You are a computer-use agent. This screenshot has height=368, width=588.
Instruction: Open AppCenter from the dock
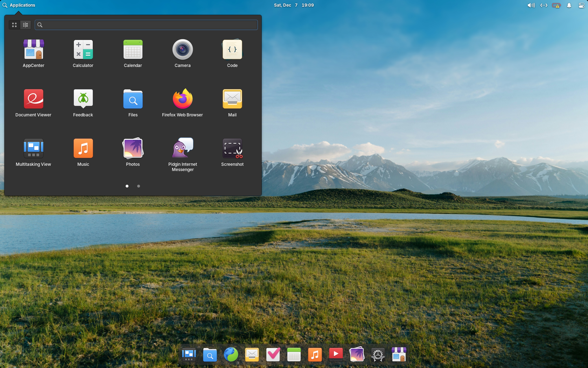point(399,355)
